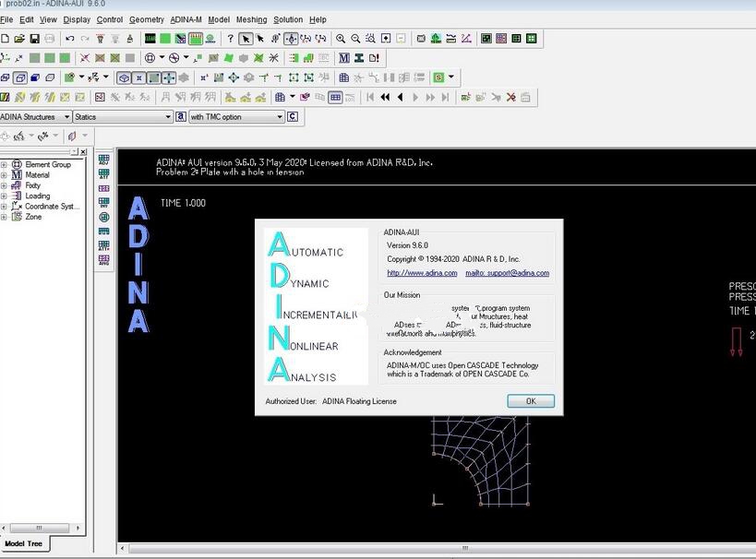Click the black asterisk icon in second toolbar row
Viewport: 756px width, 559px height.
274,58
